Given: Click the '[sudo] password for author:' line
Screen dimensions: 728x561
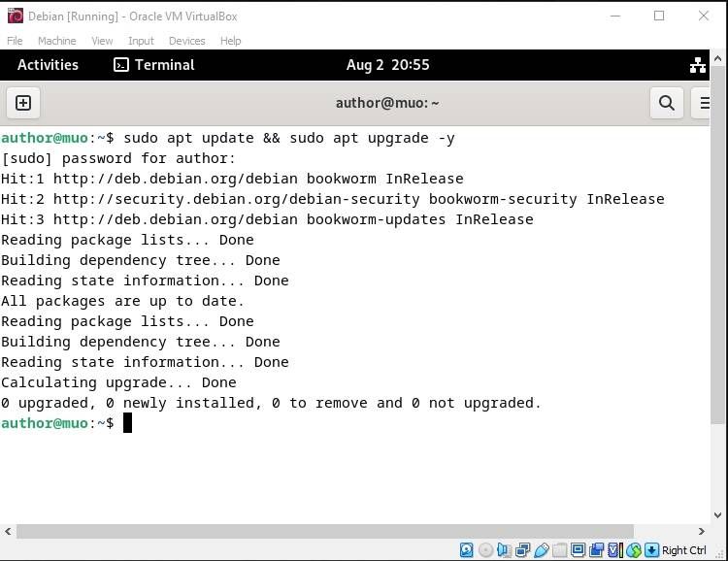Looking at the screenshot, I should coord(118,158).
